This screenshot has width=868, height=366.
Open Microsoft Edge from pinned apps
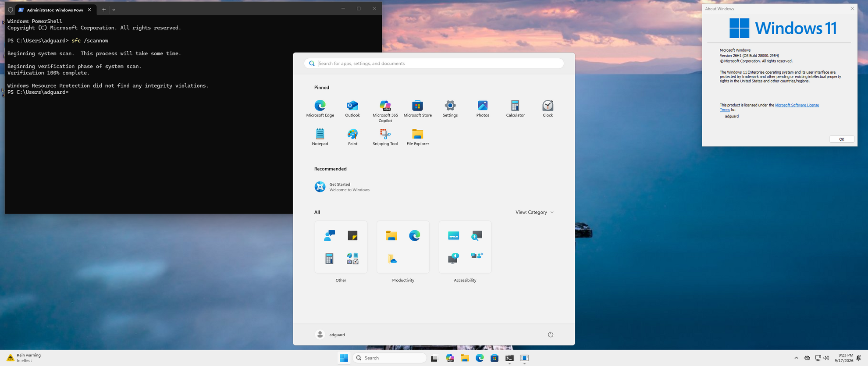[320, 109]
